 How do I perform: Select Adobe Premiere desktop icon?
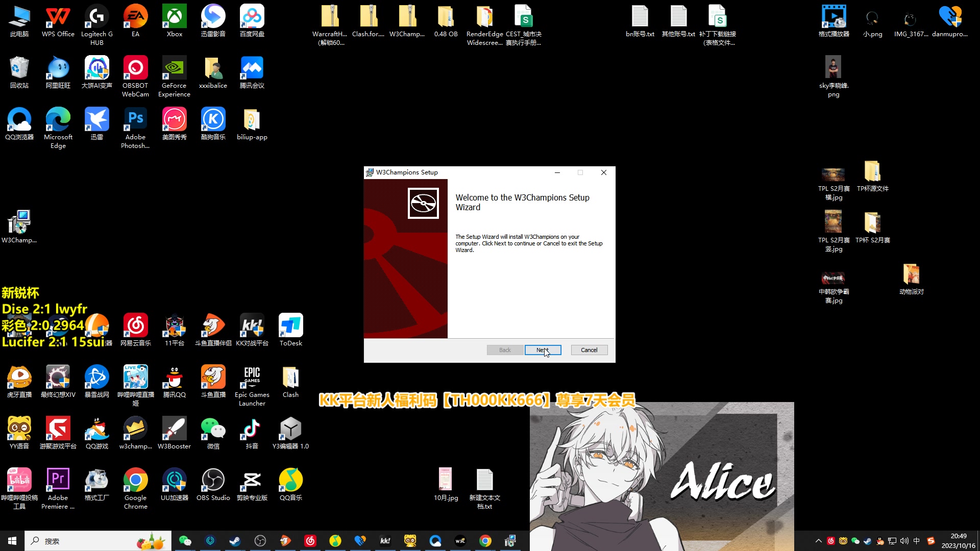point(58,489)
